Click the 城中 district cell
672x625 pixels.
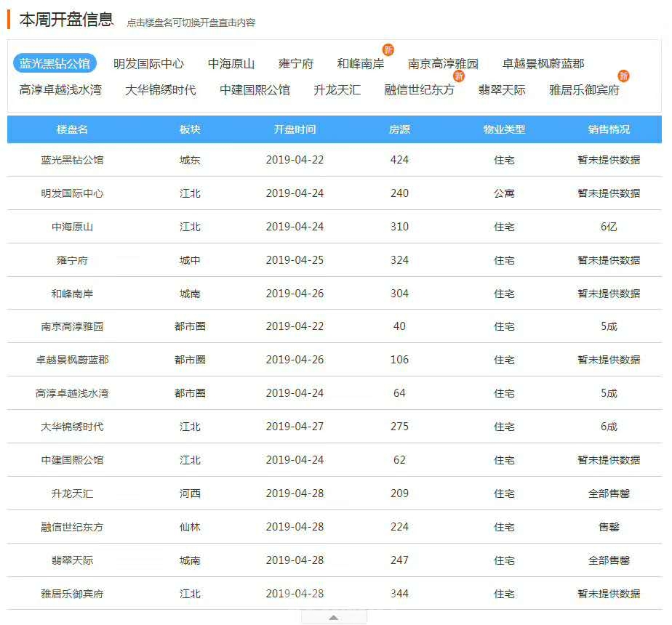pos(190,260)
